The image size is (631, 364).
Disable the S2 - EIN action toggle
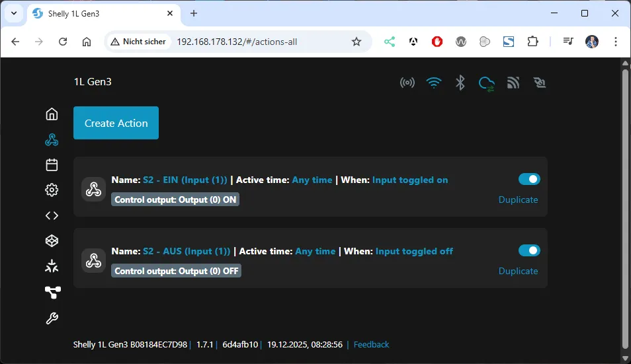[x=529, y=179]
